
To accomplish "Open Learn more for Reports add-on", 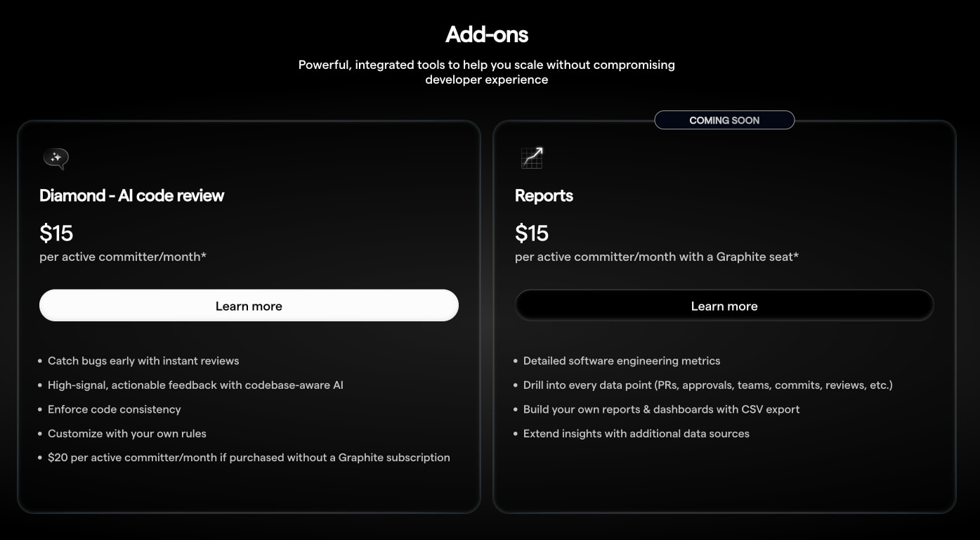I will pos(724,306).
